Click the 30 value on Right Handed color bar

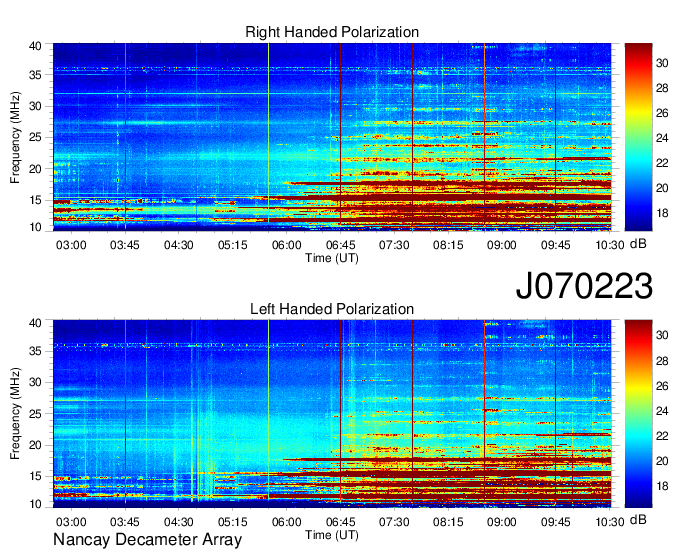tap(662, 63)
